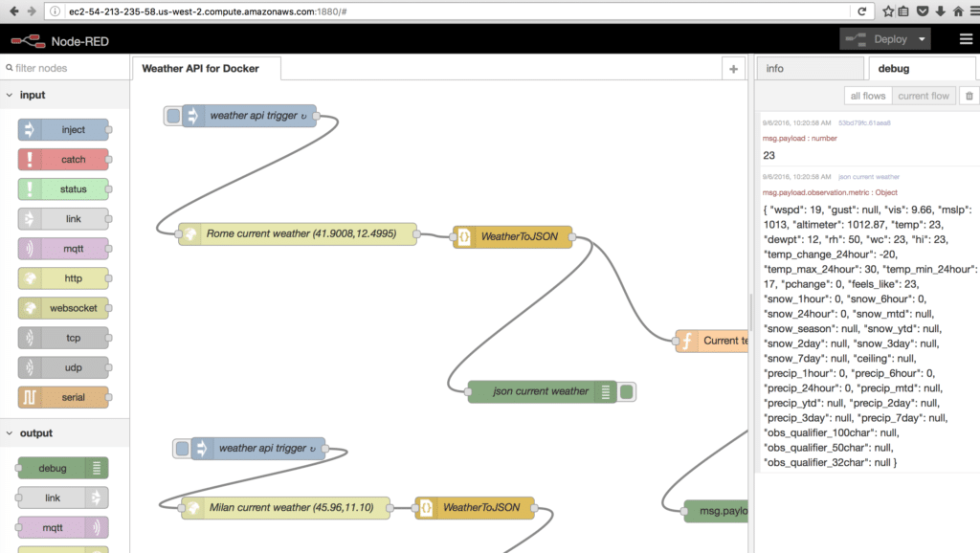Click msg.payload.observation.metric : Object label
Viewport: 980px width, 553px height.
[x=830, y=192]
